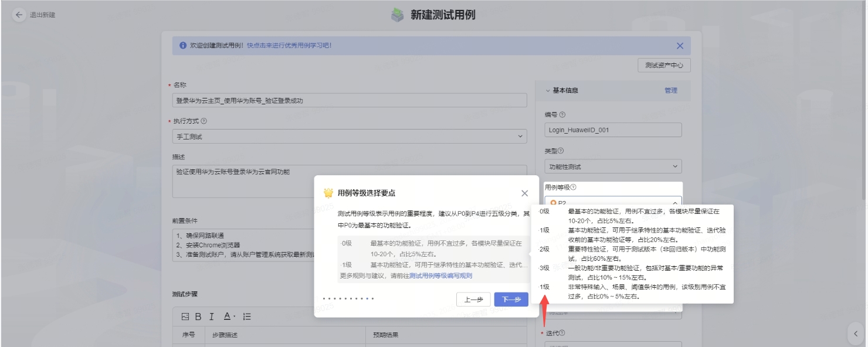Click the 测试资产中心 button
Viewport: 868px width, 347px height.
coord(664,65)
